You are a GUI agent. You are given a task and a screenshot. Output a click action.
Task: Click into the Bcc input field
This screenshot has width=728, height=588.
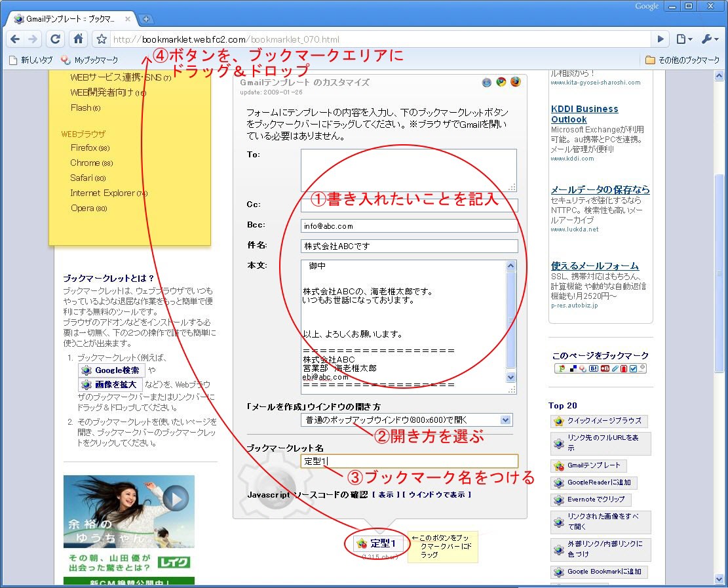coord(409,226)
